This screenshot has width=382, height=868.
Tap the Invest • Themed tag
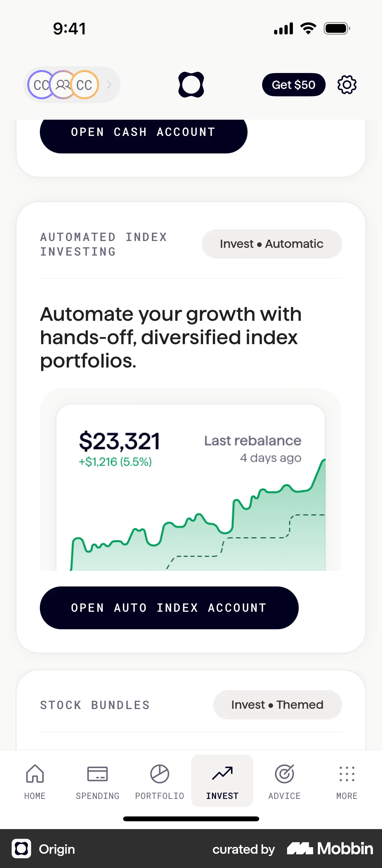click(277, 705)
